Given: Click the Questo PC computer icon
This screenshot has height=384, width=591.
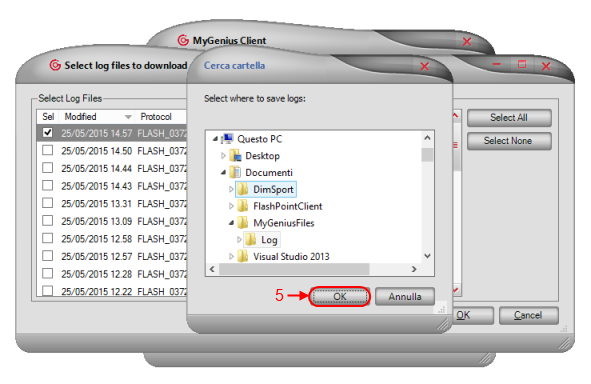Looking at the screenshot, I should click(x=227, y=139).
